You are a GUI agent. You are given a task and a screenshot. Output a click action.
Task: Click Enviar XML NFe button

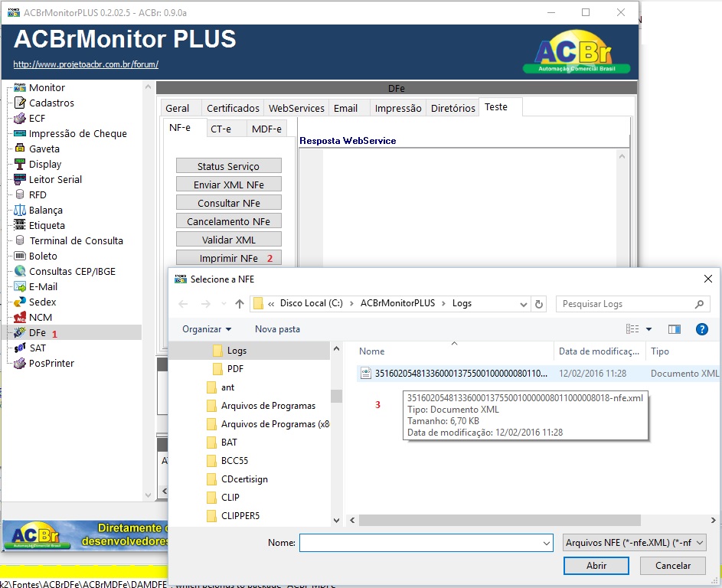tap(228, 185)
